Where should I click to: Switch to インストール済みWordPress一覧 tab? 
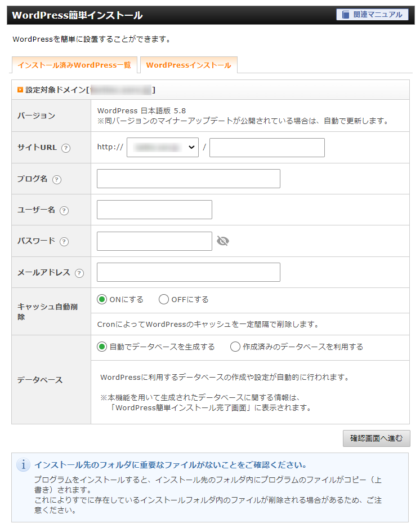(74, 65)
